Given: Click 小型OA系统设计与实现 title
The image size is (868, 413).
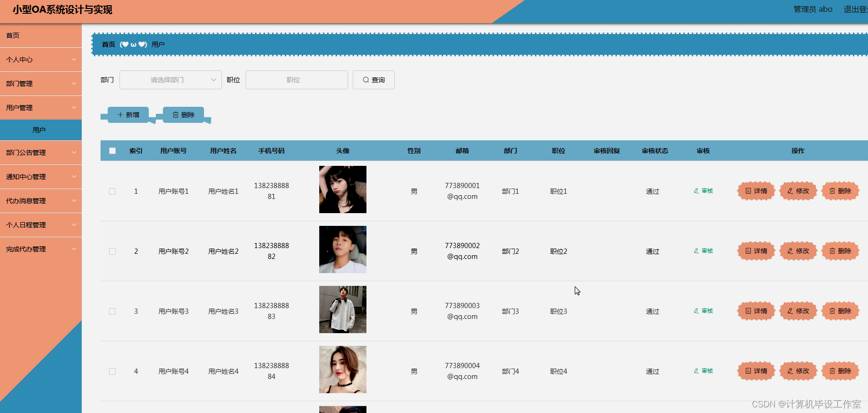Looking at the screenshot, I should pyautogui.click(x=62, y=10).
